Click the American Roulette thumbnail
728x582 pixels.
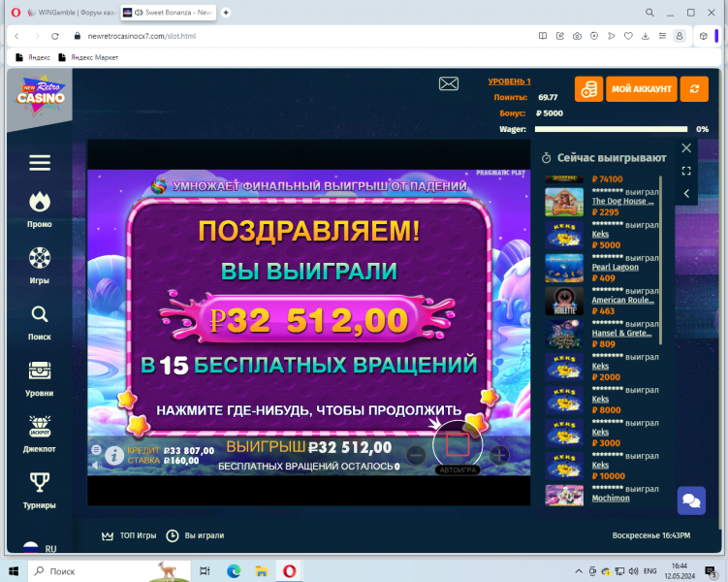point(564,301)
